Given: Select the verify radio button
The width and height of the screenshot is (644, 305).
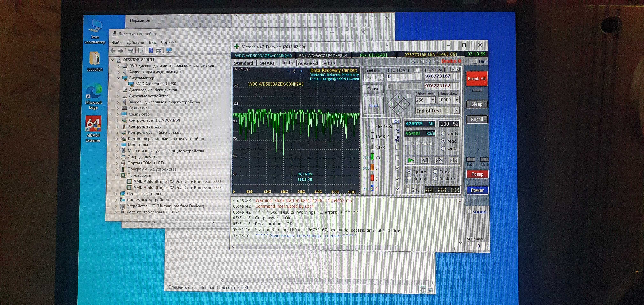Looking at the screenshot, I should [443, 133].
